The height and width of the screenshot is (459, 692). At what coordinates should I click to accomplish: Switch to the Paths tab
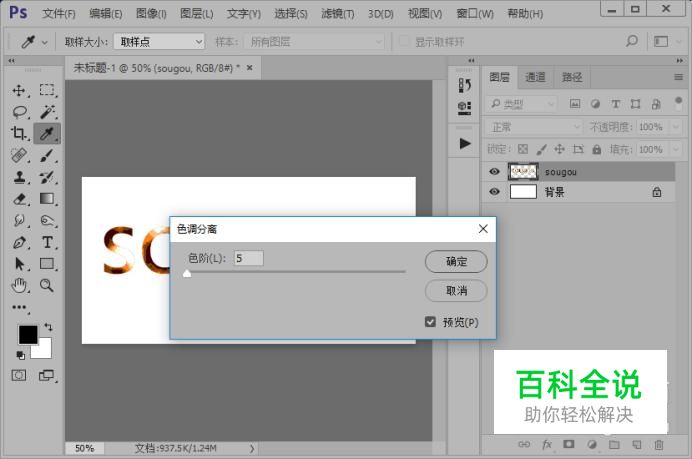point(572,77)
